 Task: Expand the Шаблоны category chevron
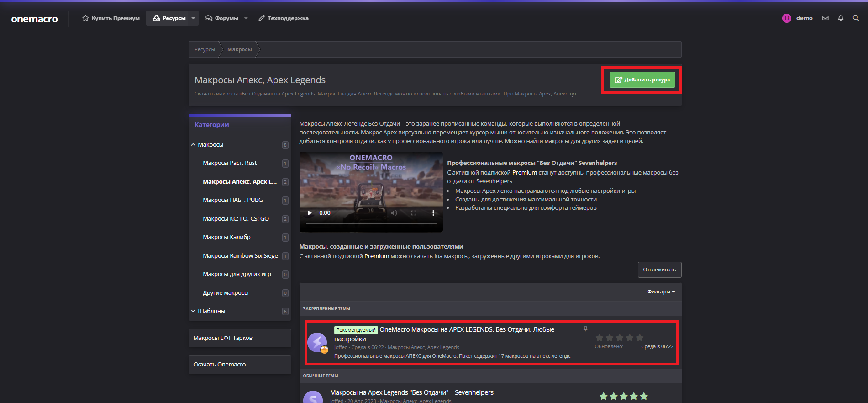point(193,311)
